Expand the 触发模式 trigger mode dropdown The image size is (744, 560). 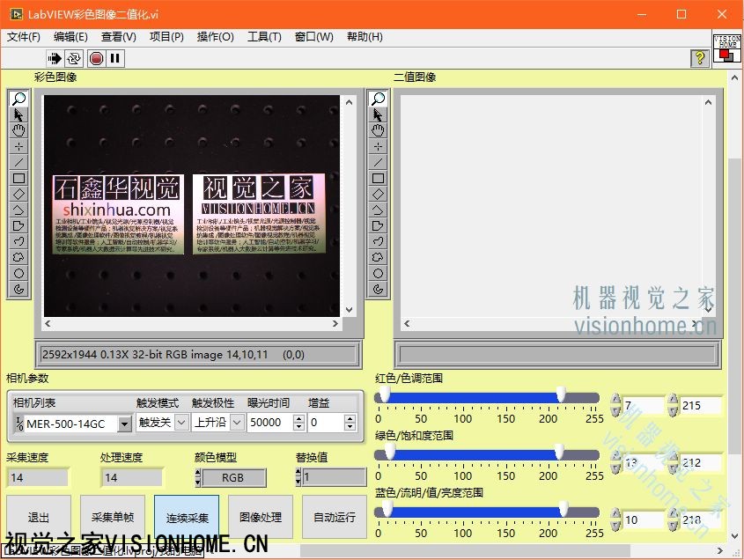[x=181, y=423]
